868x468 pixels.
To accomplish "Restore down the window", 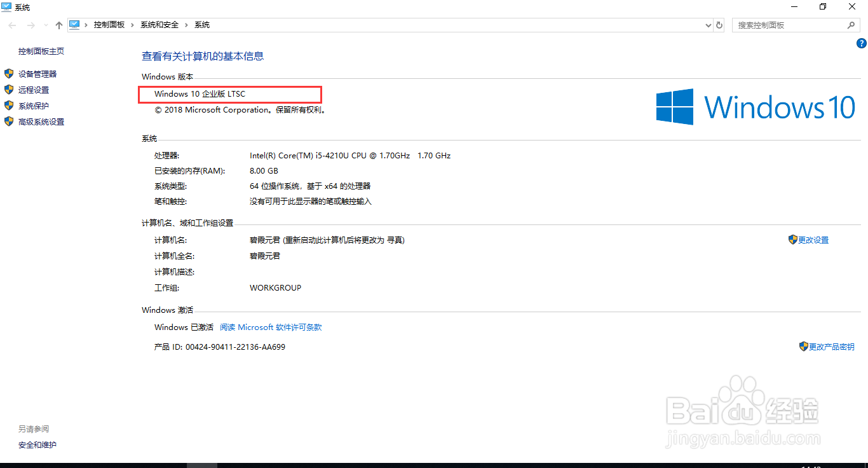I will pyautogui.click(x=823, y=7).
